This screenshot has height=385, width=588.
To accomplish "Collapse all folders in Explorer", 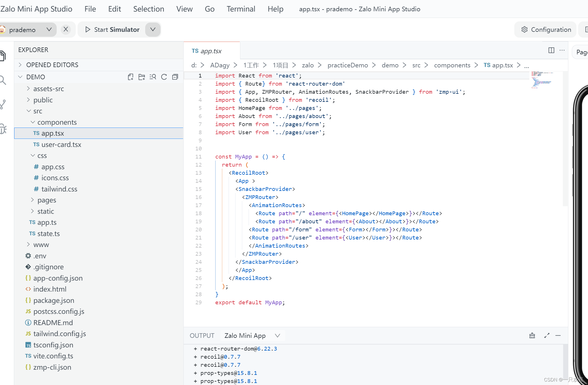I will 175,77.
